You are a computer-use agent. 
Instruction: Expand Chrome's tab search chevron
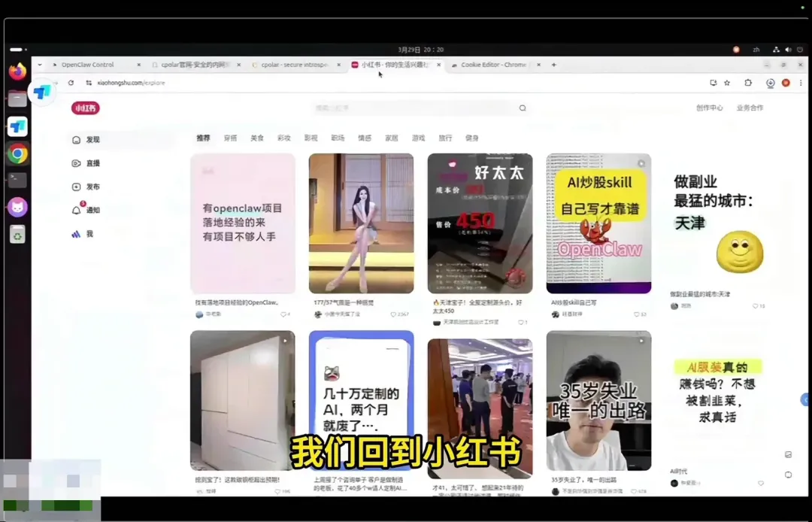(40, 65)
